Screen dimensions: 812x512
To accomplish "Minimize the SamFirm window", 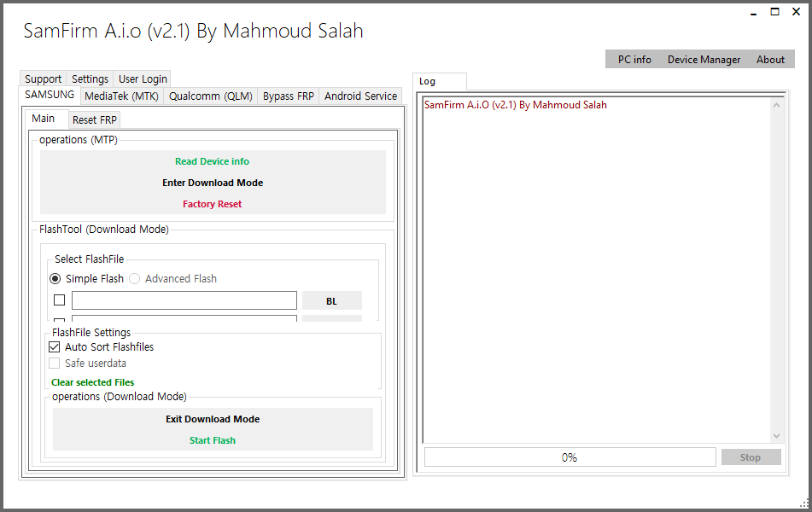I will (753, 13).
